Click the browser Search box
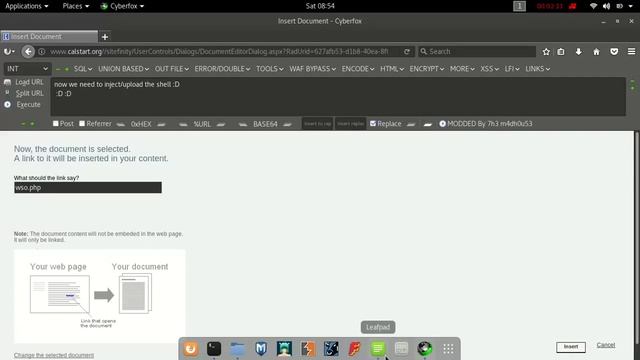This screenshot has height=360, width=640. pos(477,51)
